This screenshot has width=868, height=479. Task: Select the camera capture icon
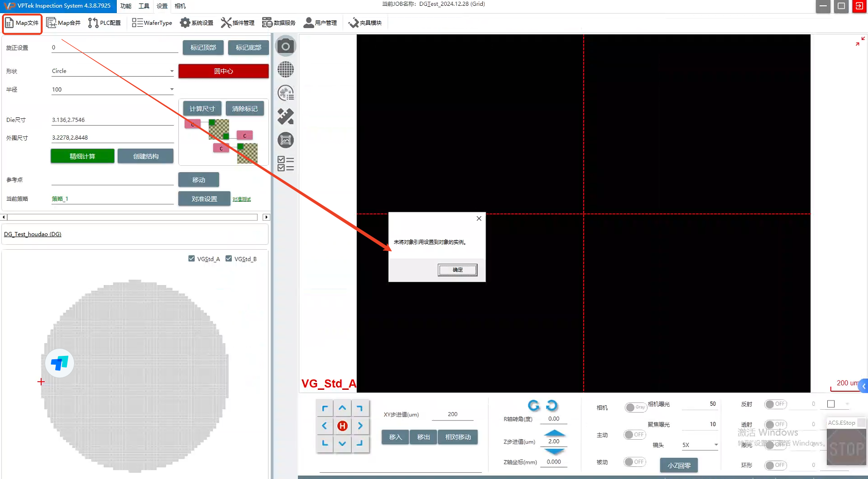click(x=285, y=47)
